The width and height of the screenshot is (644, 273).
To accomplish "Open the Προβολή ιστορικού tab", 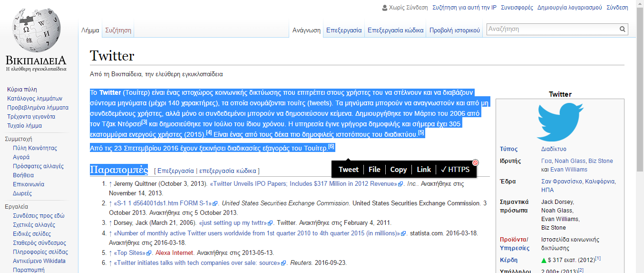I will tap(455, 30).
